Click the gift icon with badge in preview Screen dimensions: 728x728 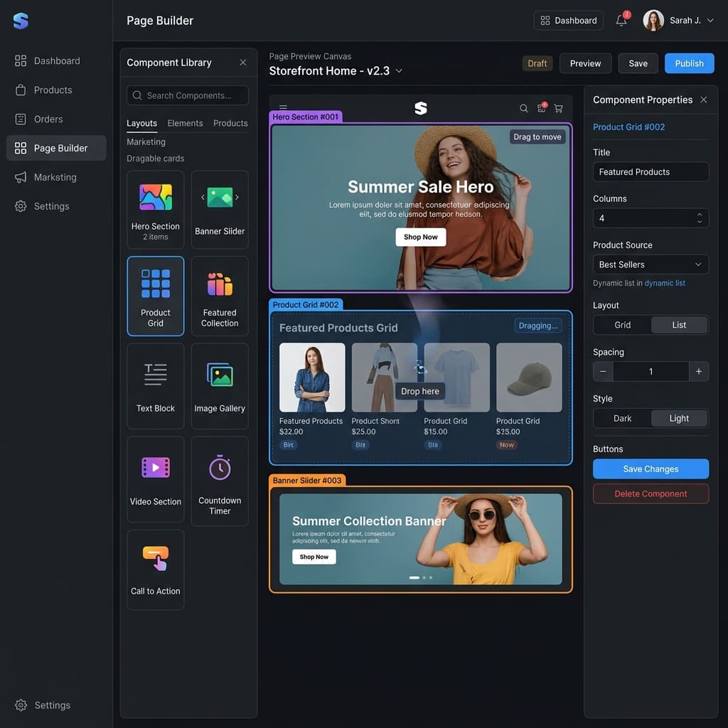click(x=542, y=108)
